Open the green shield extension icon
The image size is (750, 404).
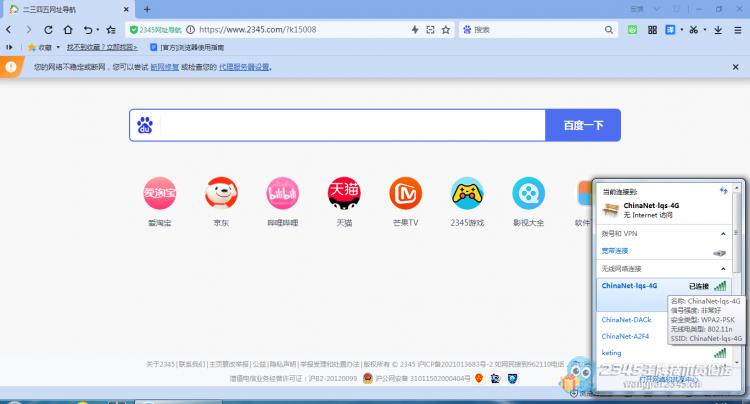(632, 30)
